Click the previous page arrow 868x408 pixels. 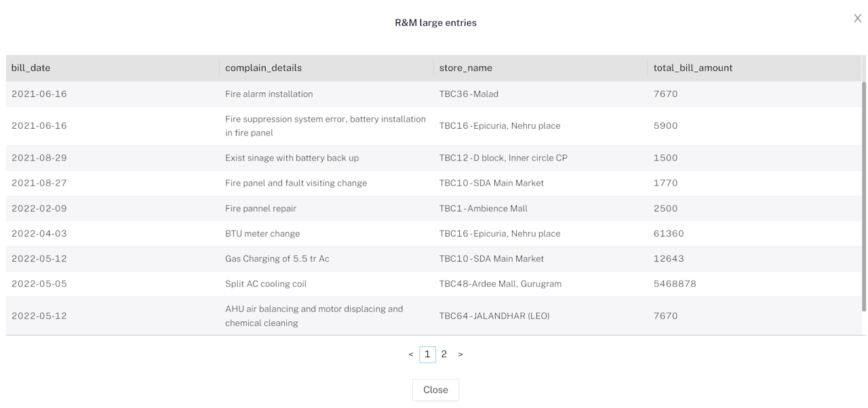coord(411,354)
